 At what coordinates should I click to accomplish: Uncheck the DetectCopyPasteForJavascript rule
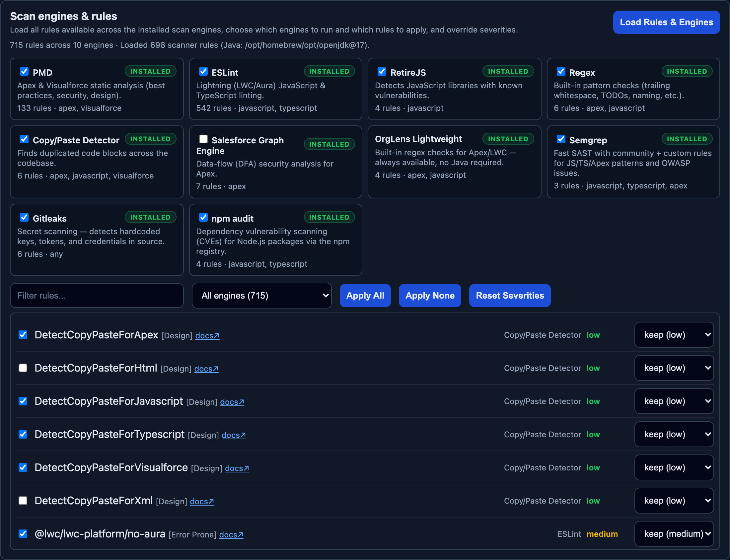point(23,401)
